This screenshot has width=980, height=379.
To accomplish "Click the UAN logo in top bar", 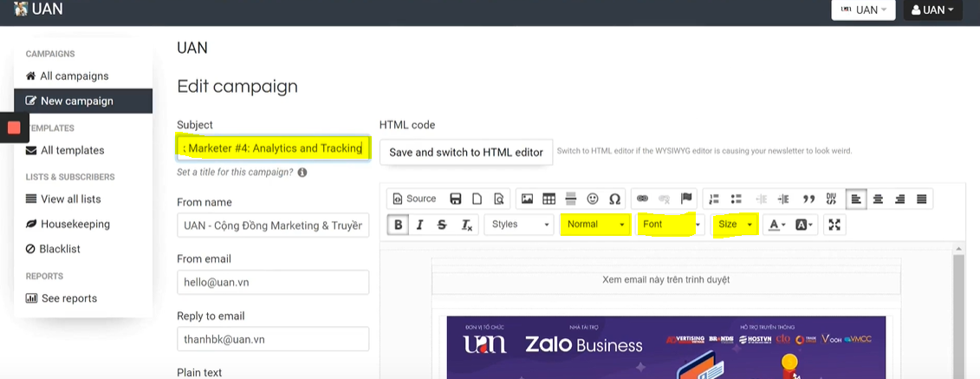I will pyautogui.click(x=38, y=10).
